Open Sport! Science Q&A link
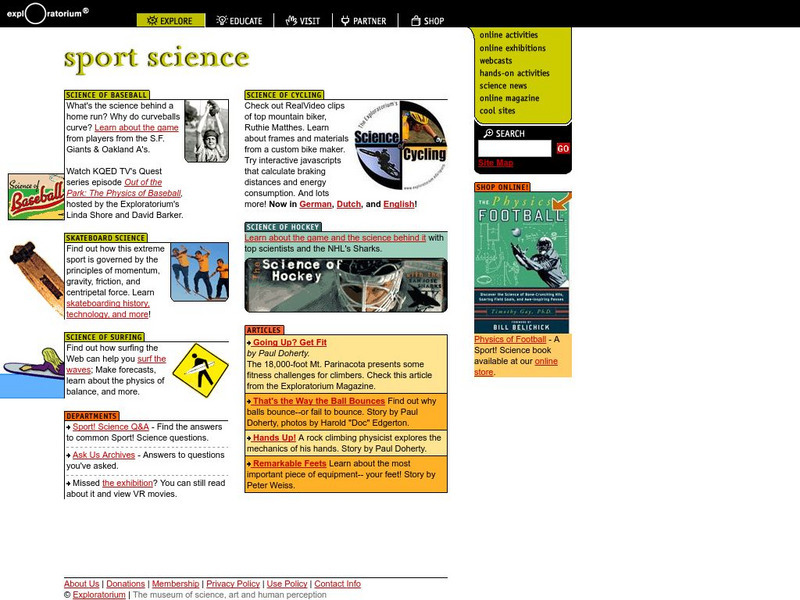 pyautogui.click(x=111, y=427)
